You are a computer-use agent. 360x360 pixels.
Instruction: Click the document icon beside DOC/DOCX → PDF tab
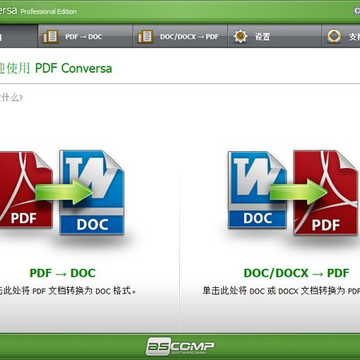(x=145, y=36)
